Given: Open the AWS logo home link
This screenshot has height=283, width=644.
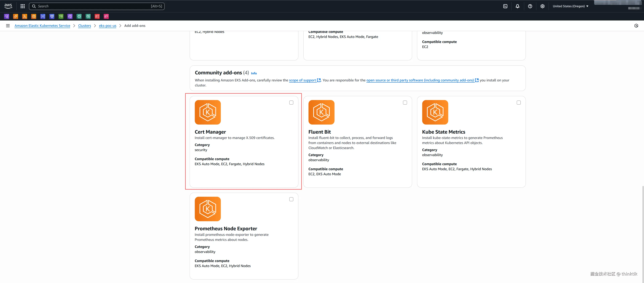Looking at the screenshot, I should pyautogui.click(x=8, y=6).
